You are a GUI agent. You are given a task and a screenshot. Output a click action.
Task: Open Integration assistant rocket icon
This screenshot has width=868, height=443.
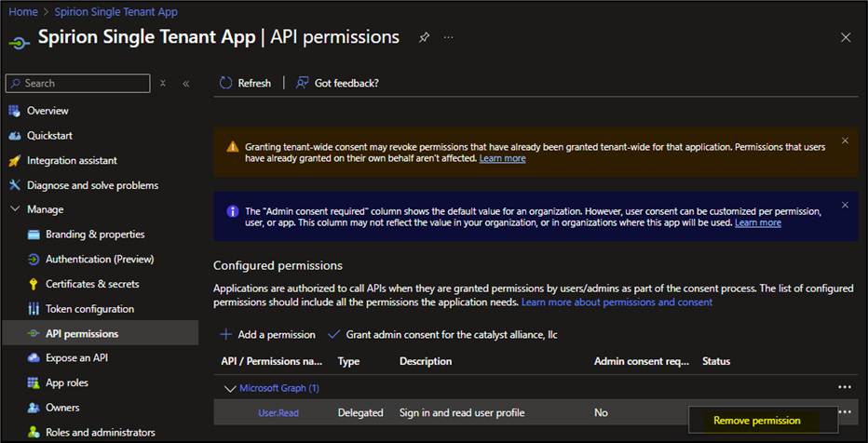(x=14, y=160)
